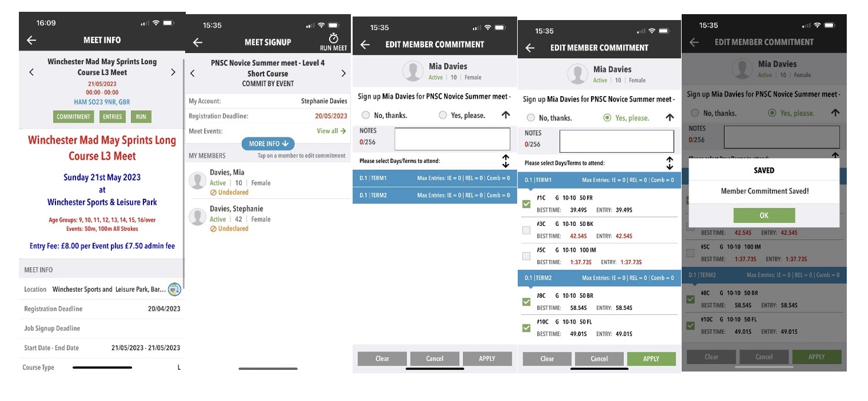Tap the View all meet events link

tap(331, 131)
